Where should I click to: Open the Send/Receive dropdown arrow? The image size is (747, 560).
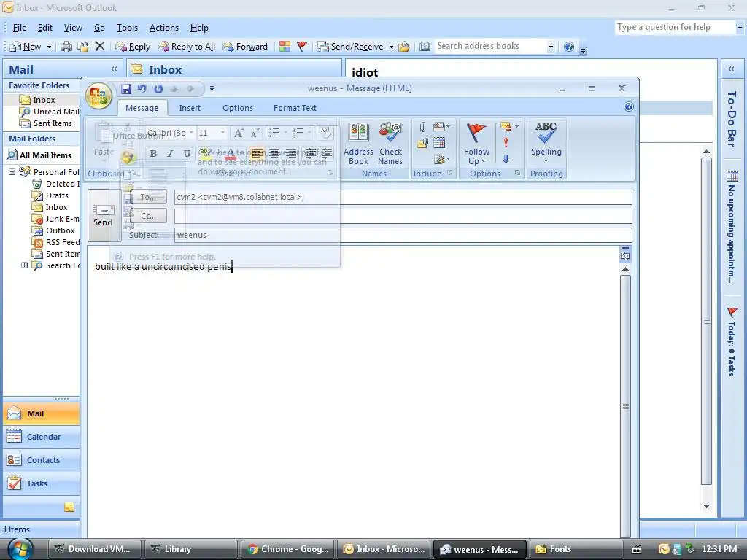(x=391, y=47)
